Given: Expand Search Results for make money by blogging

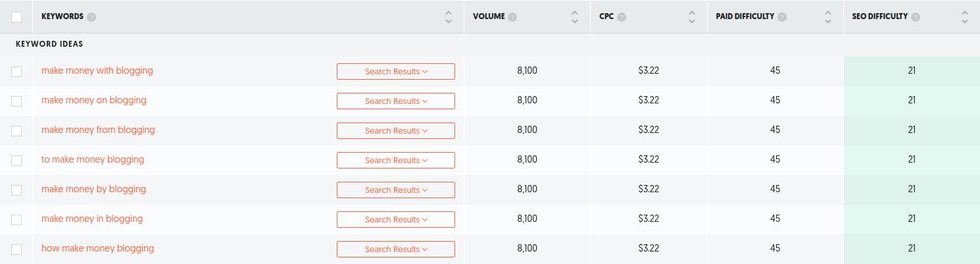Looking at the screenshot, I should click(x=396, y=190).
